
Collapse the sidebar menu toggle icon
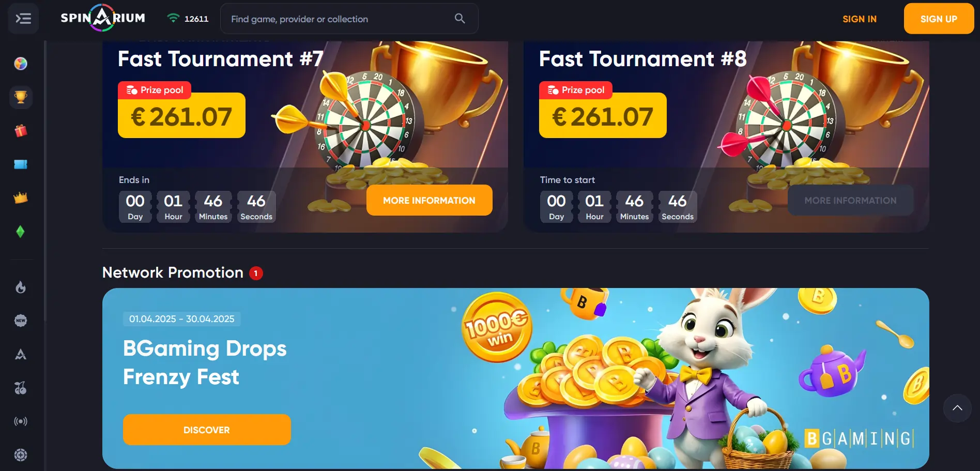(x=23, y=19)
